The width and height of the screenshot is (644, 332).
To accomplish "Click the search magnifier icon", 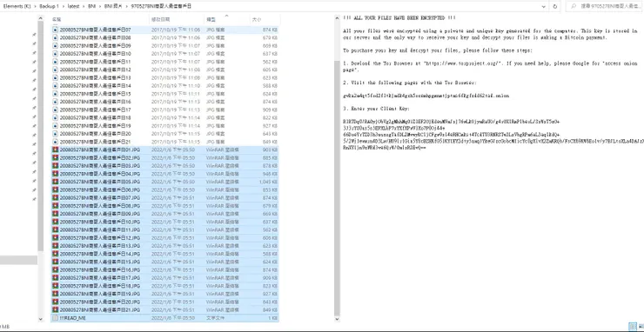I will [x=573, y=6].
